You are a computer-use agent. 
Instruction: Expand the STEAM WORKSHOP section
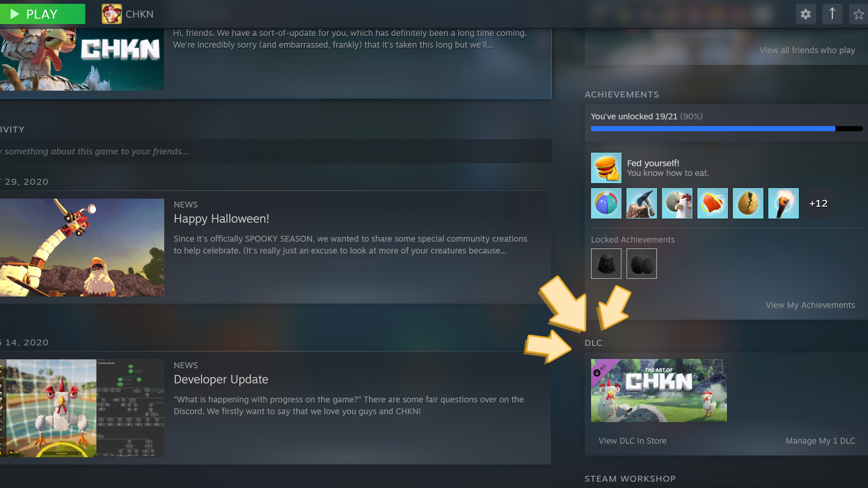click(630, 478)
